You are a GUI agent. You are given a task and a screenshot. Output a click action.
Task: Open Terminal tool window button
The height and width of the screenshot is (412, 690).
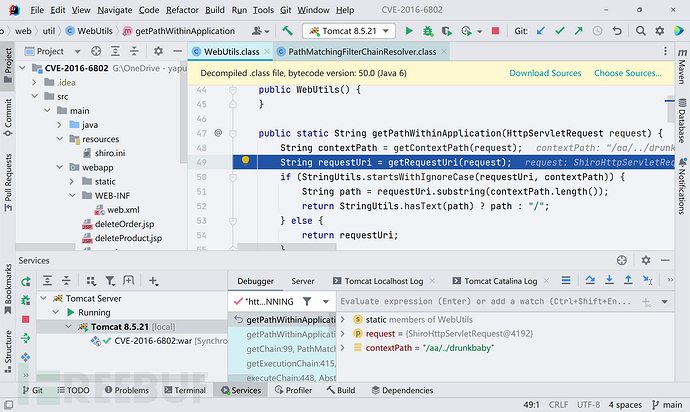[185, 390]
